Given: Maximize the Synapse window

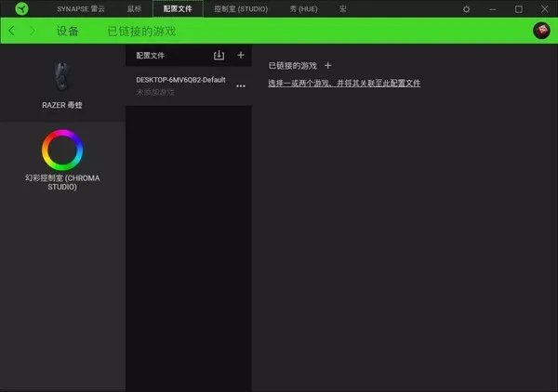Looking at the screenshot, I should point(519,9).
